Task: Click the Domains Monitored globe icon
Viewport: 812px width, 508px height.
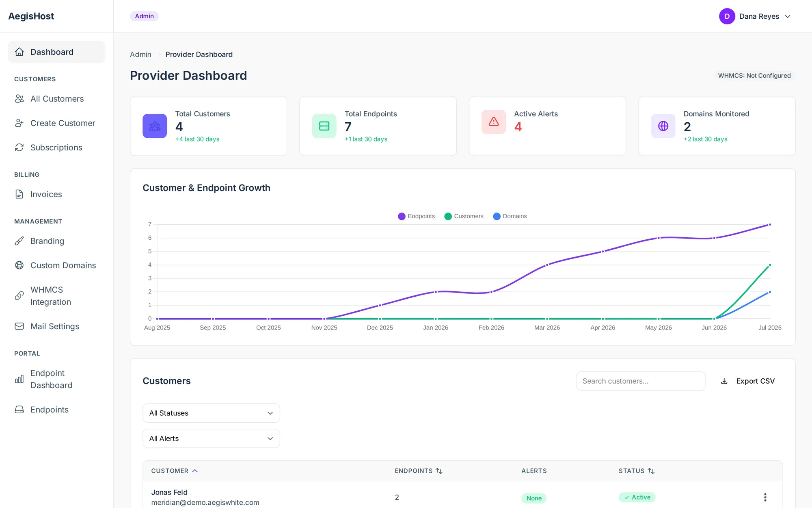Action: coord(663,126)
